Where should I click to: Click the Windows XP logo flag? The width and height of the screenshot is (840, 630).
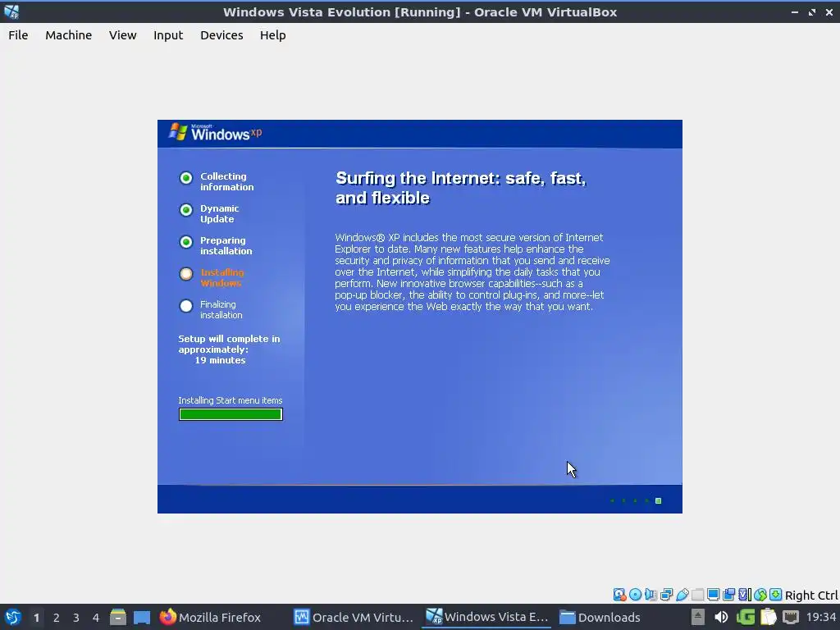click(178, 132)
